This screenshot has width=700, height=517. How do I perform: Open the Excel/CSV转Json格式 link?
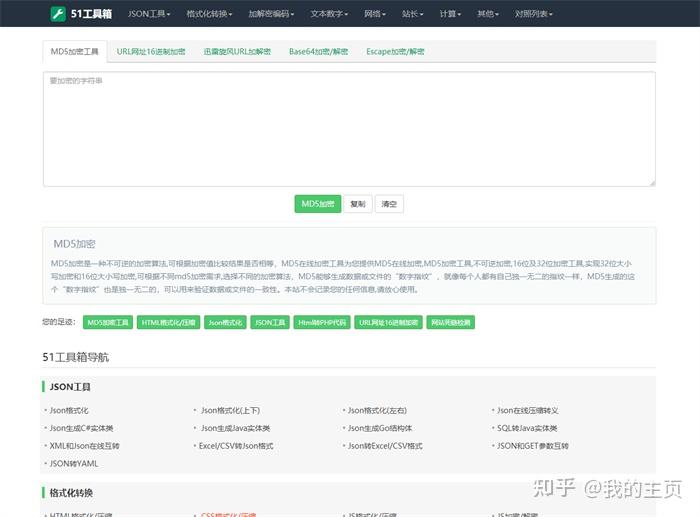click(x=236, y=446)
